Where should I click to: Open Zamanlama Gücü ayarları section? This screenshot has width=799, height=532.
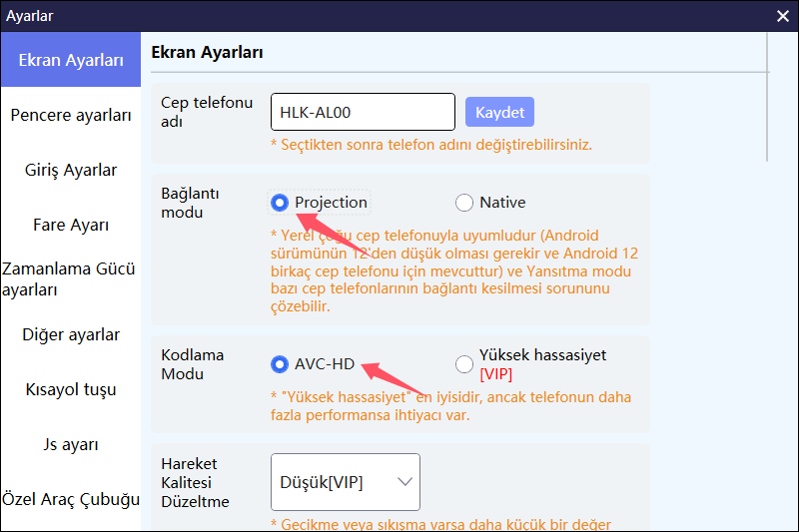pos(71,279)
